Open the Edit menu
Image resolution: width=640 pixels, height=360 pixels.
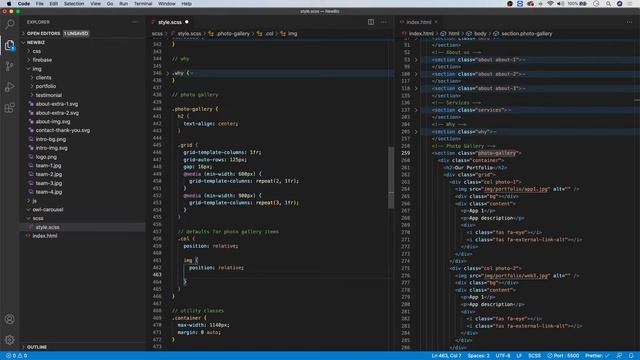click(x=53, y=4)
